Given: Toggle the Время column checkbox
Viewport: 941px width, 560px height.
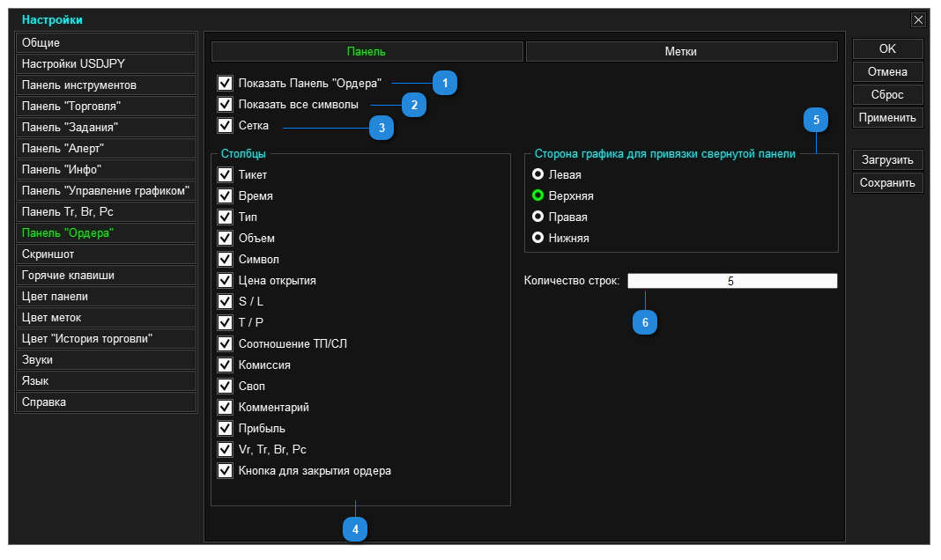Looking at the screenshot, I should point(225,196).
